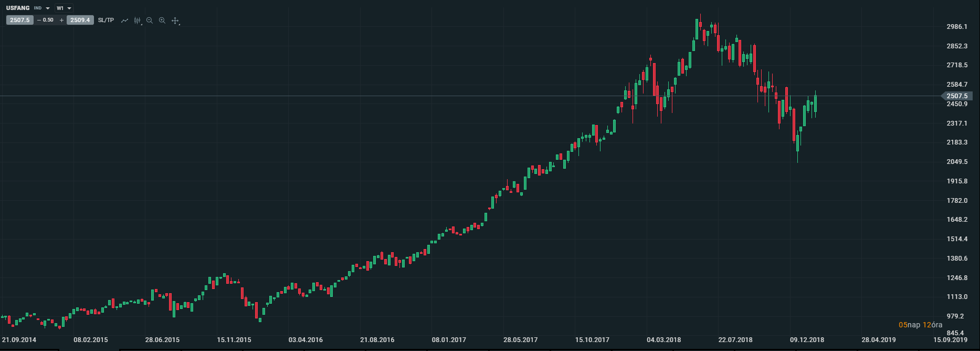Click the 2509.4 buy price button
The image size is (980, 351).
(80, 20)
